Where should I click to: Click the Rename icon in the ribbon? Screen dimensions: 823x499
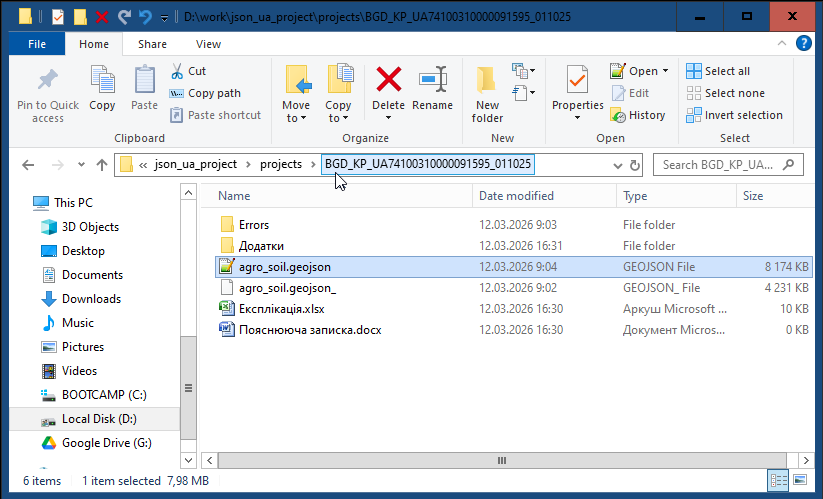[432, 80]
